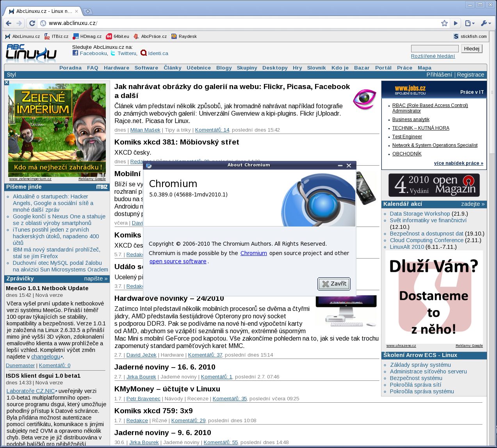Reload the current page
The image size is (497, 448).
point(32,23)
